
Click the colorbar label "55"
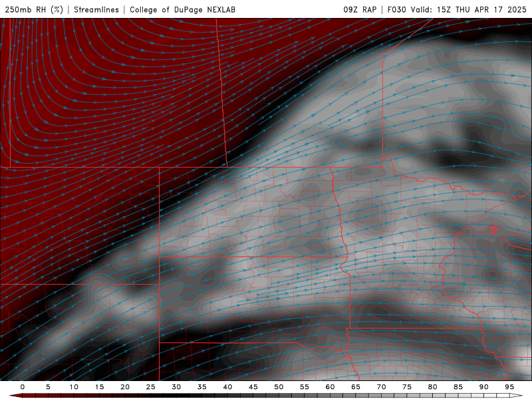point(305,387)
